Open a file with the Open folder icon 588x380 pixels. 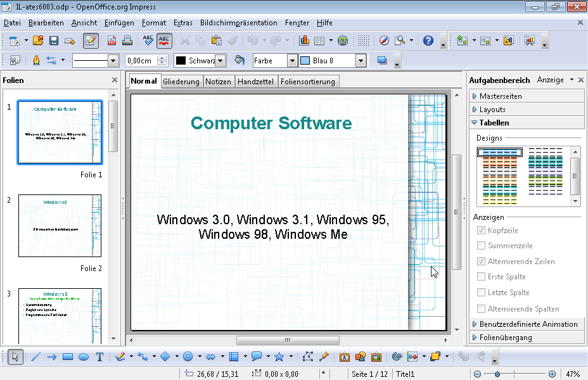[x=38, y=41]
